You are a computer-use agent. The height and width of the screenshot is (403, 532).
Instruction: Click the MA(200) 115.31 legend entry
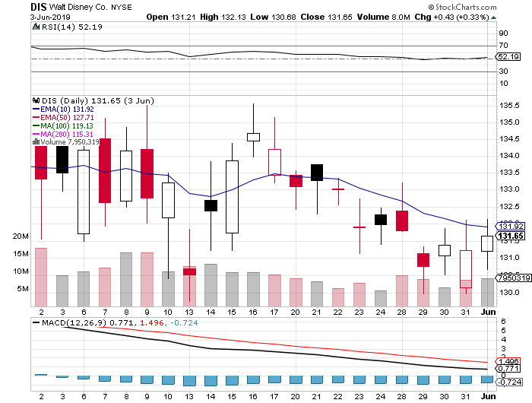tap(63, 134)
